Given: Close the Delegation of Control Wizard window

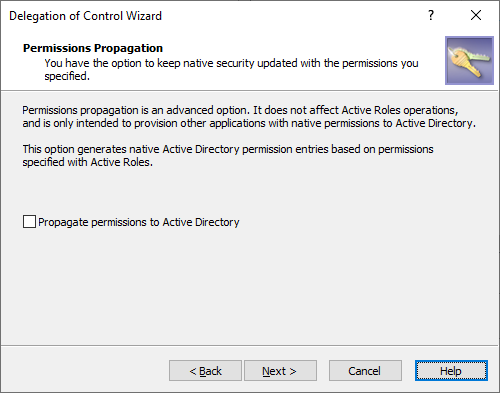Looking at the screenshot, I should tap(476, 15).
